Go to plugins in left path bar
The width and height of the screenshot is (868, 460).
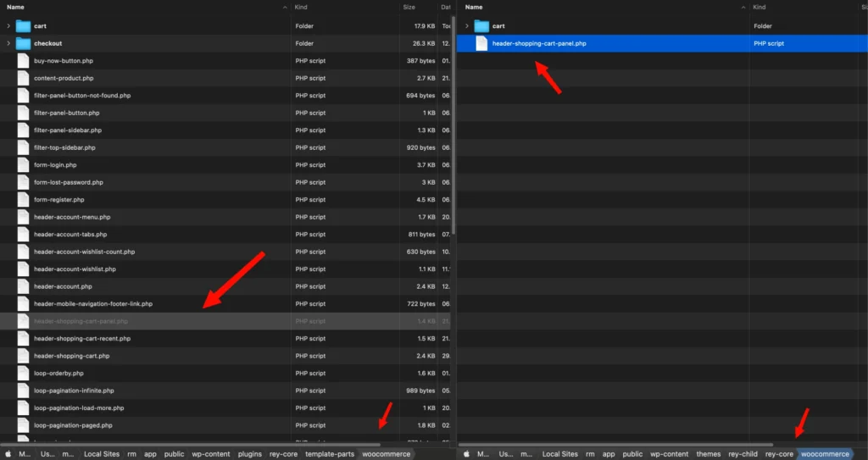(250, 454)
